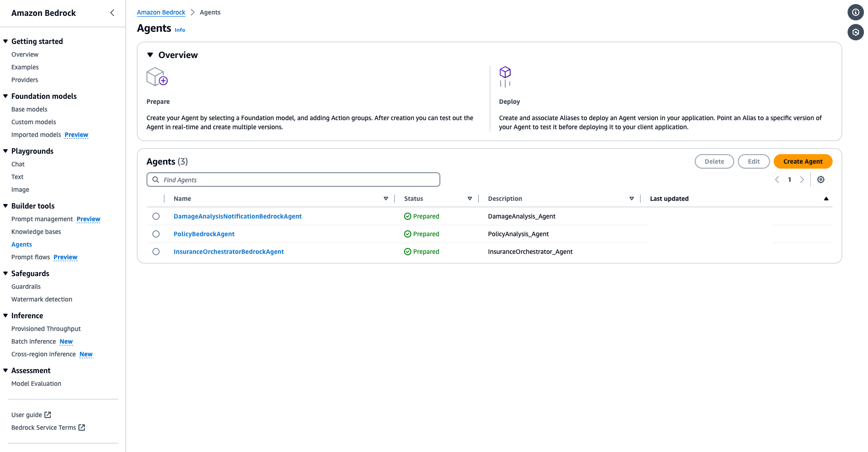The height and width of the screenshot is (452, 868).
Task: Open Providers in sidebar
Action: [x=25, y=80]
